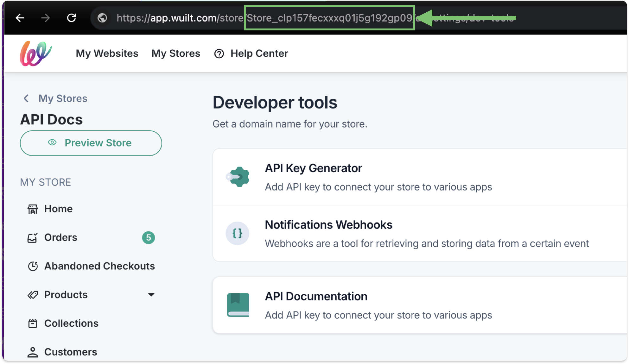The width and height of the screenshot is (629, 364).
Task: Open API Key Generator title link
Action: 313,168
